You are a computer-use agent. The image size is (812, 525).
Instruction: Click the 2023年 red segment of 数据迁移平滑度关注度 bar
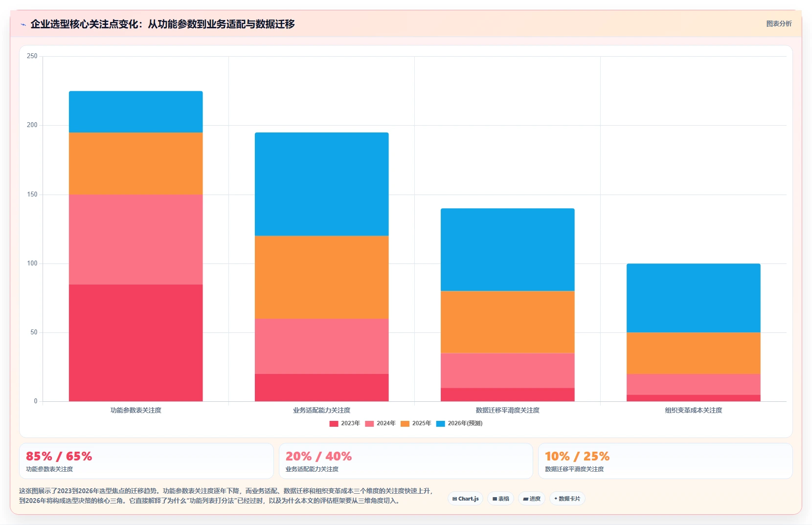pos(508,394)
